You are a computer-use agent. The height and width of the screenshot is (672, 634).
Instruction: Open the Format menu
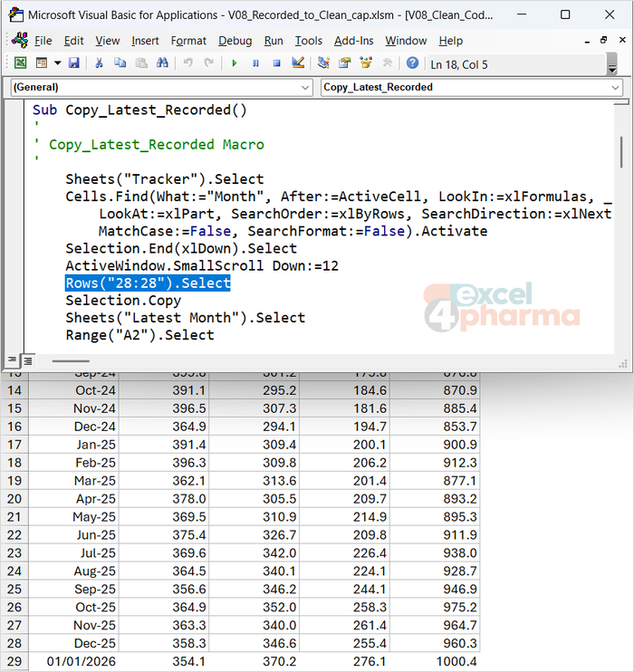coord(188,41)
